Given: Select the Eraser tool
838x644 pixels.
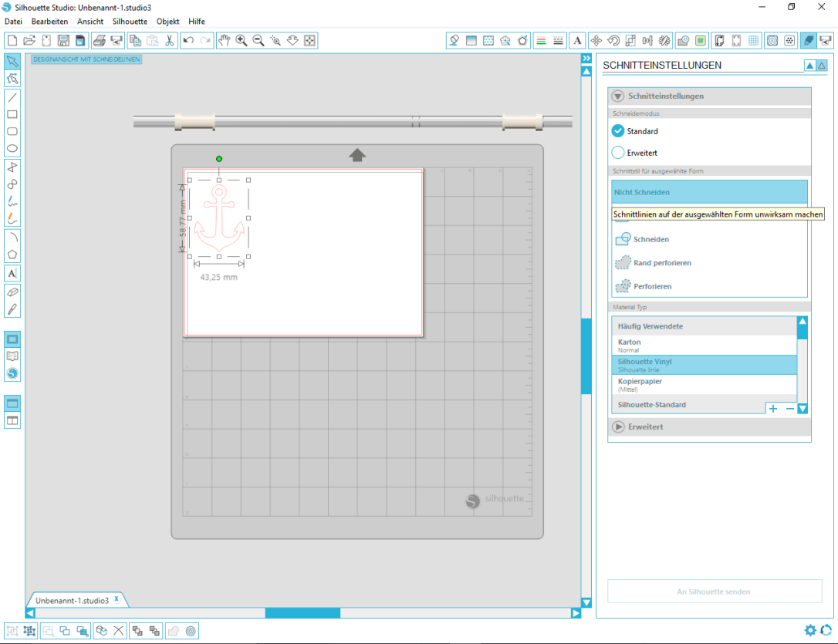Looking at the screenshot, I should [x=12, y=292].
